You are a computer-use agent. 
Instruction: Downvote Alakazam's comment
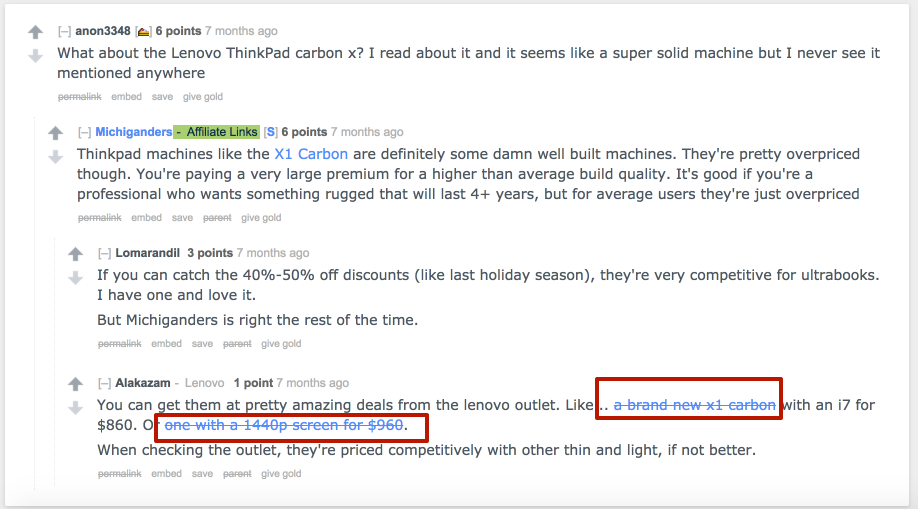(75, 407)
